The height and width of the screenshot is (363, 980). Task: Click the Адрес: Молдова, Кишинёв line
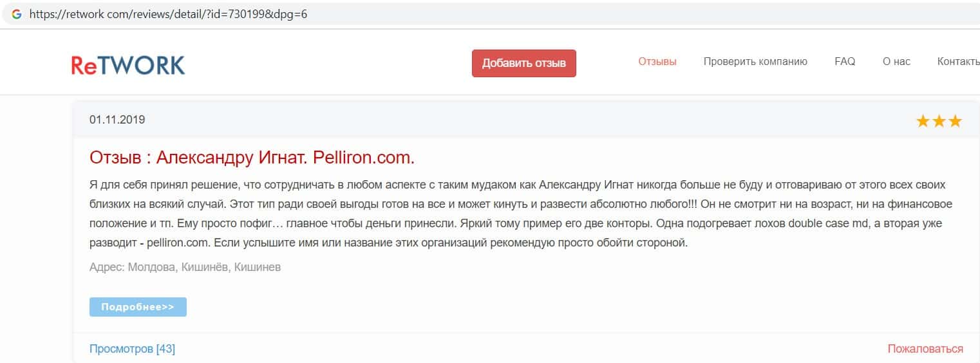tap(185, 267)
